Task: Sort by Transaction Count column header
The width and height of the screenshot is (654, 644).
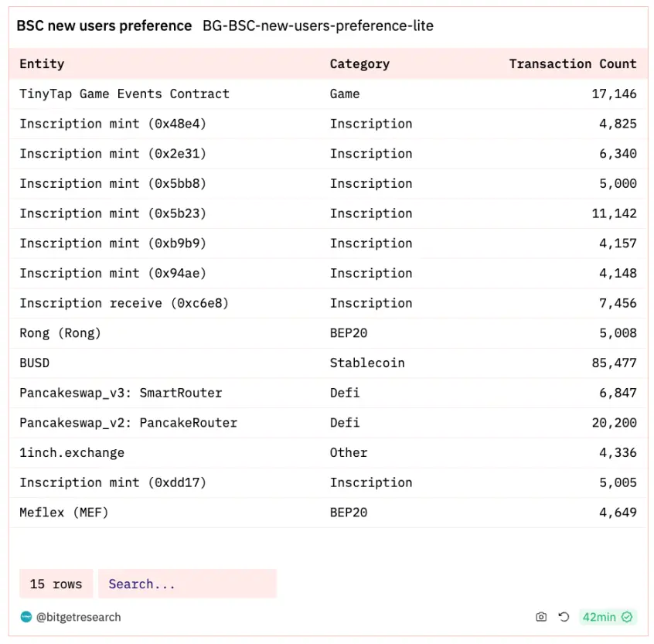Action: click(572, 64)
